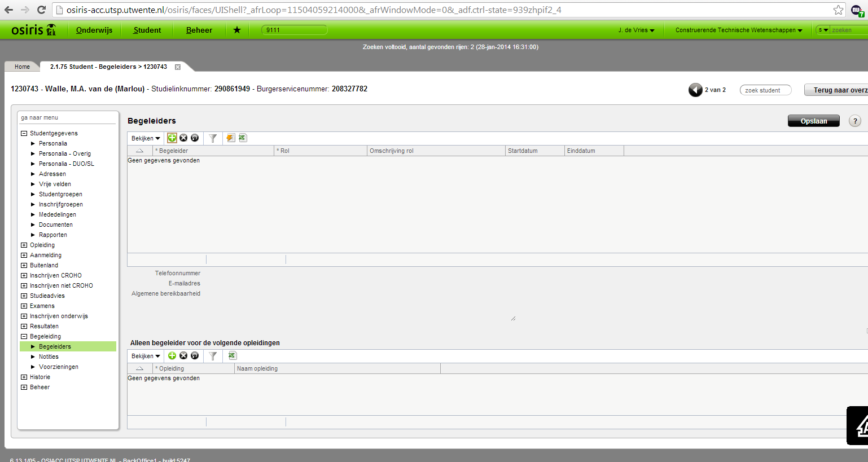Focus the zoek student field

coord(766,90)
